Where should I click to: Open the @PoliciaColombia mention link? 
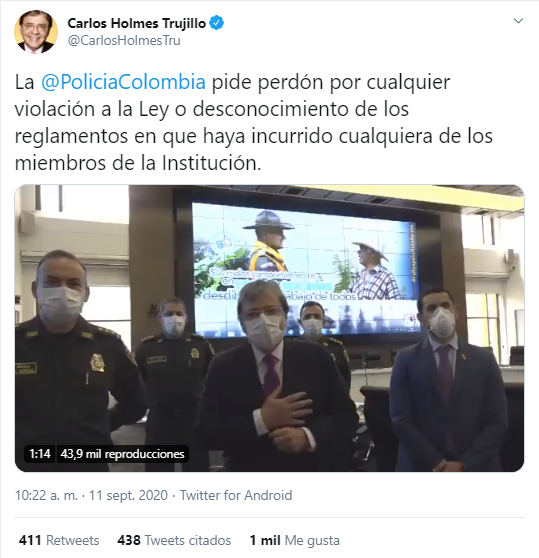pos(123,82)
